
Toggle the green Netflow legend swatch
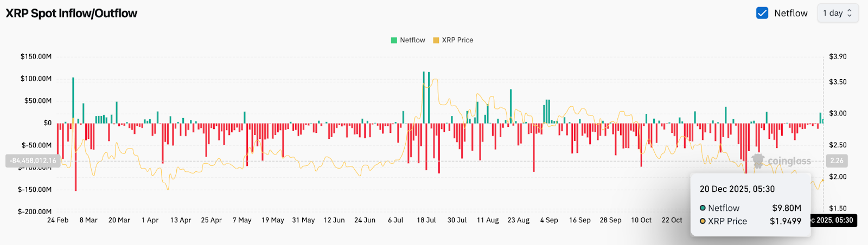[394, 40]
